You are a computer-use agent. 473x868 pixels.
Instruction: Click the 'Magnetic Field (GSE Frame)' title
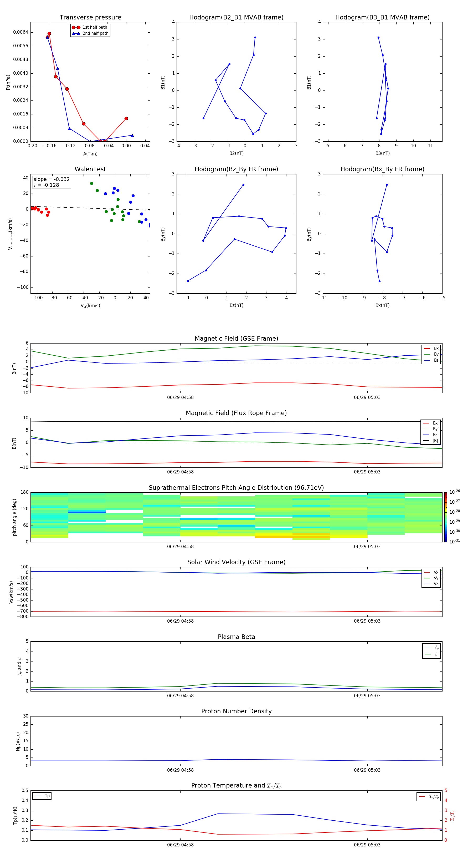pyautogui.click(x=236, y=339)
